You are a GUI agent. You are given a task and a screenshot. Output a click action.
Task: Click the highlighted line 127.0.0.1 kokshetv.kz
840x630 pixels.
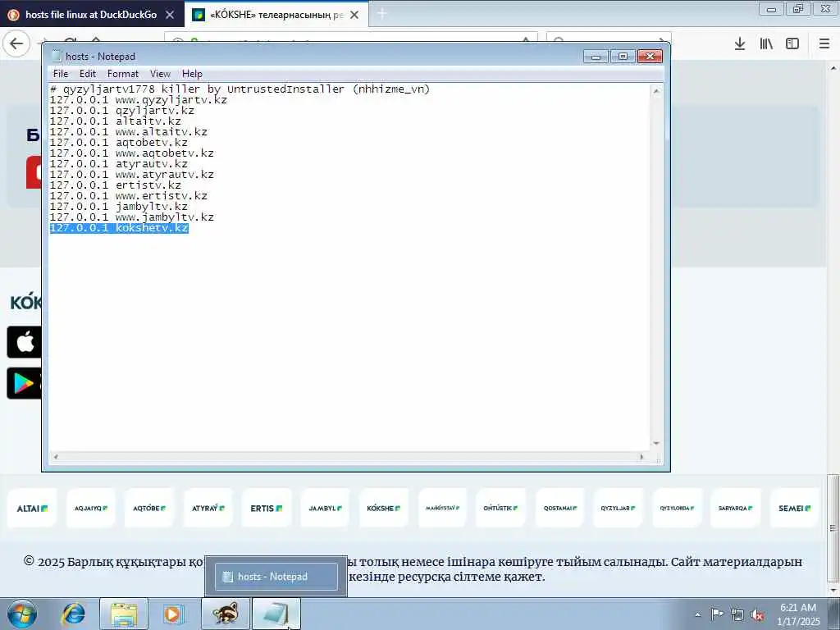pyautogui.click(x=119, y=228)
